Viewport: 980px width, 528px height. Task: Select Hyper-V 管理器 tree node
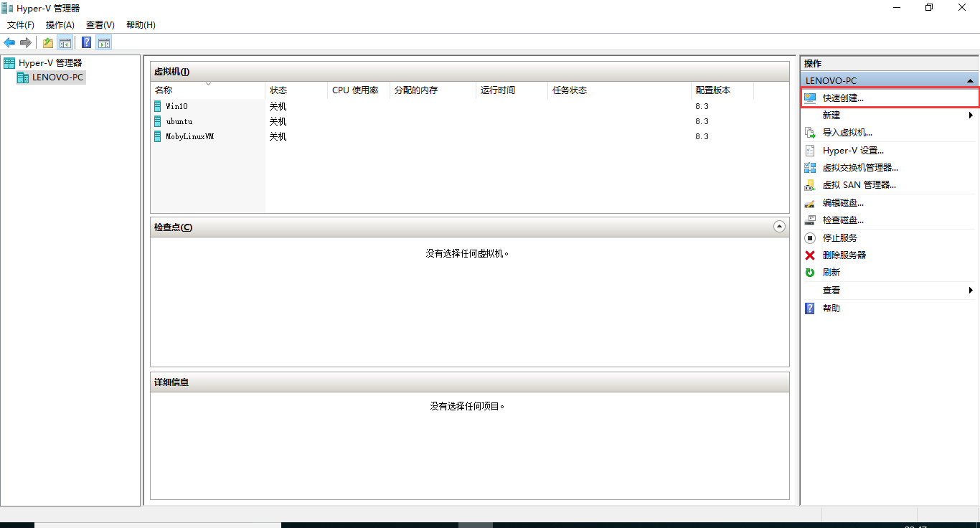pos(50,63)
